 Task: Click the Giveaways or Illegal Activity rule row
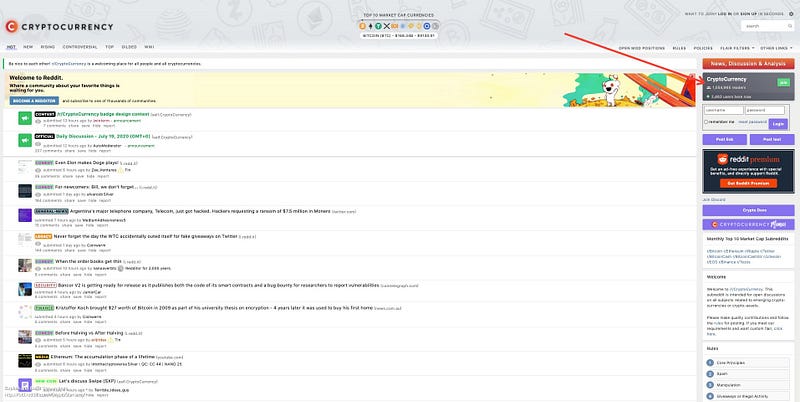747,396
